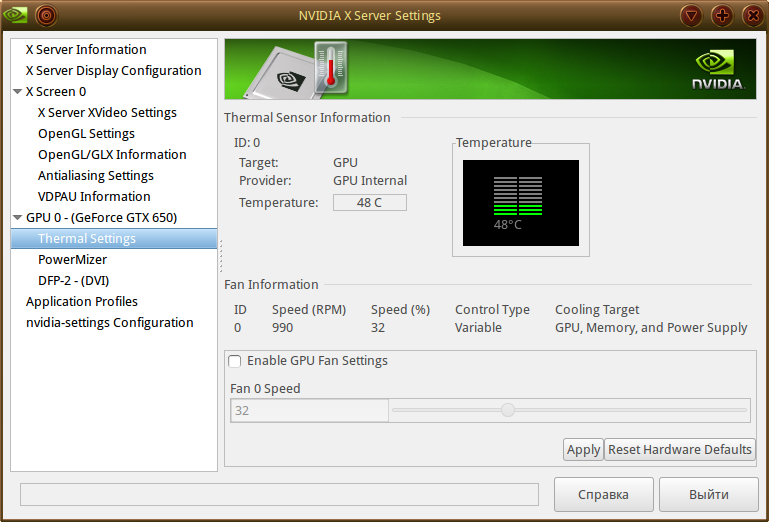Click the pane divider grip handle
The height and width of the screenshot is (522, 769).
pyautogui.click(x=221, y=256)
